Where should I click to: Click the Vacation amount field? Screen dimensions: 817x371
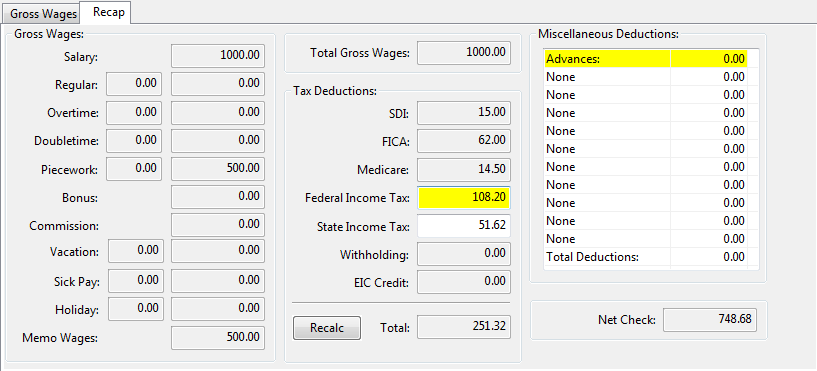point(218,251)
